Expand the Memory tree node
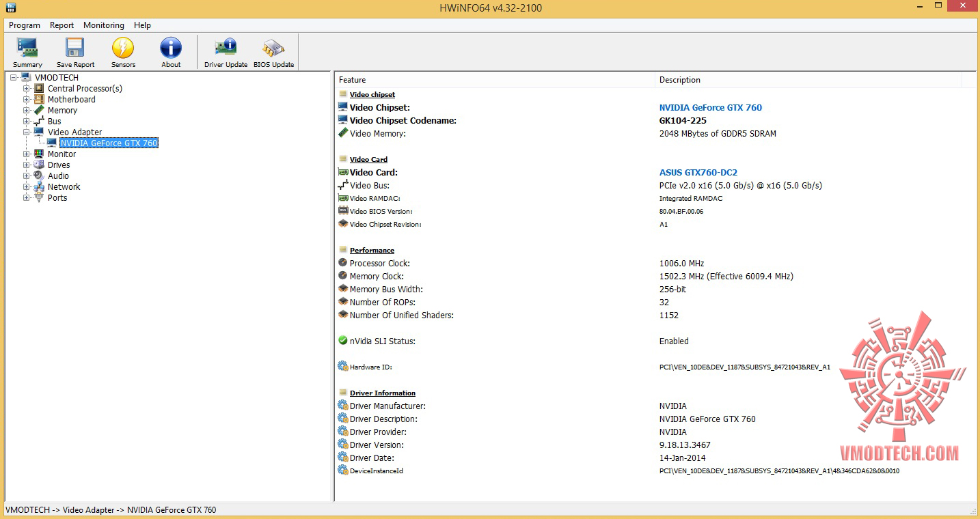 27,110
